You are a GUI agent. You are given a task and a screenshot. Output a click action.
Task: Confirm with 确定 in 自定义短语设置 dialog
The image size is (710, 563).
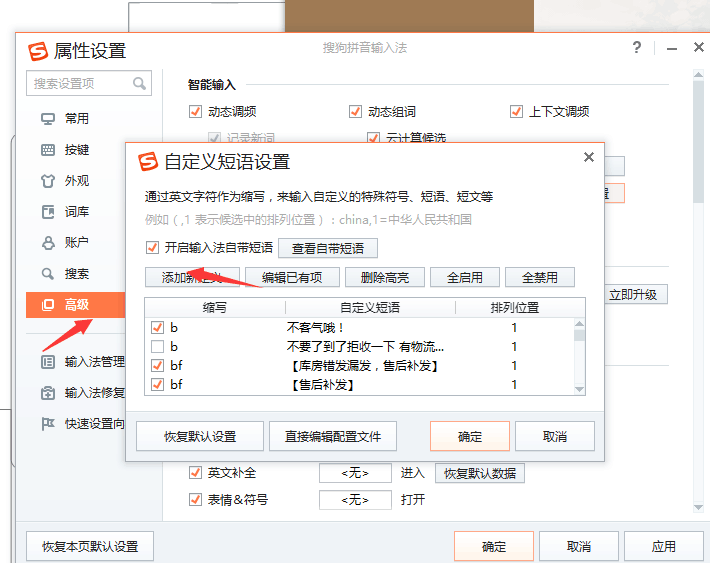click(470, 436)
